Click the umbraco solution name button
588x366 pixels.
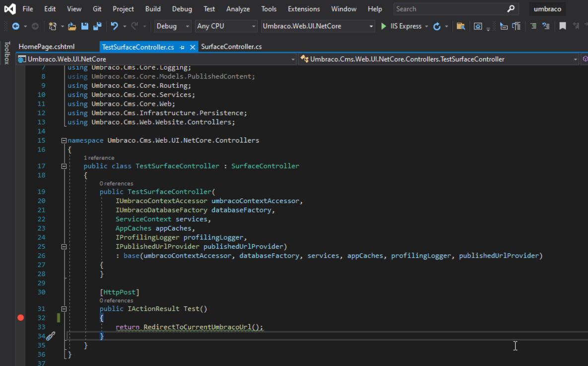click(x=547, y=8)
